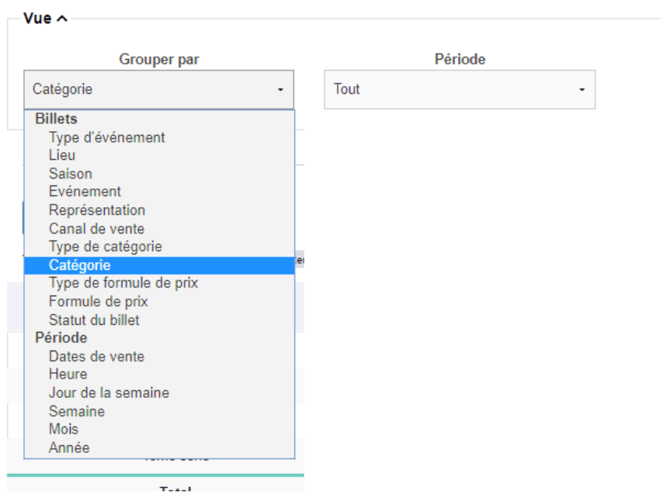
Task: Select Type d'événement option
Action: 107,137
